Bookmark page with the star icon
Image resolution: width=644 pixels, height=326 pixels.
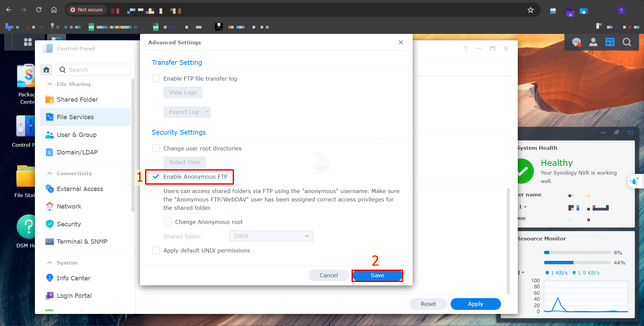tap(531, 10)
